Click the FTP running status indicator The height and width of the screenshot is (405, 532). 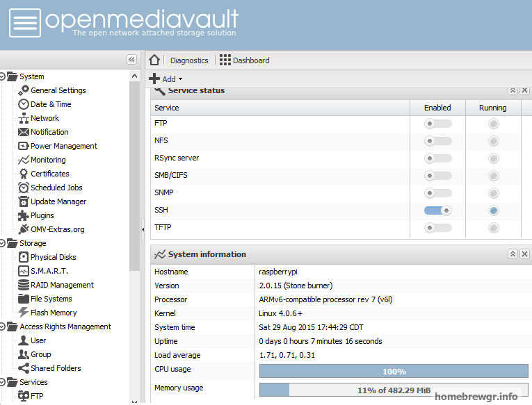click(494, 124)
